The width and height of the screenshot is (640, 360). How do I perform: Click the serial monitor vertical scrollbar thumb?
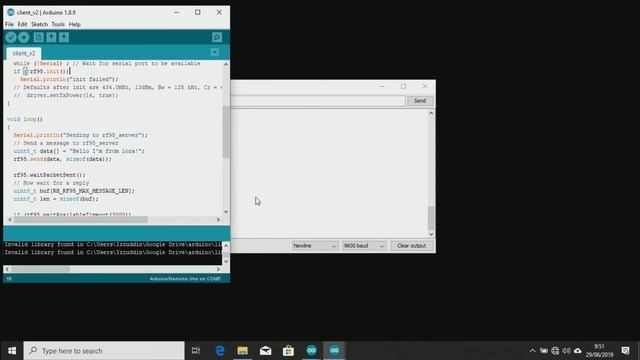point(431,218)
